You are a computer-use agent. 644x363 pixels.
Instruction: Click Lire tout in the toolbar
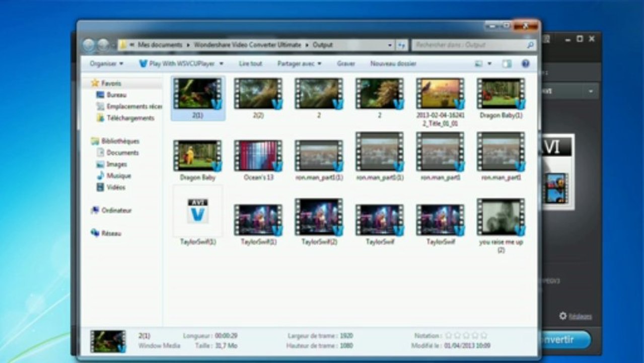250,64
